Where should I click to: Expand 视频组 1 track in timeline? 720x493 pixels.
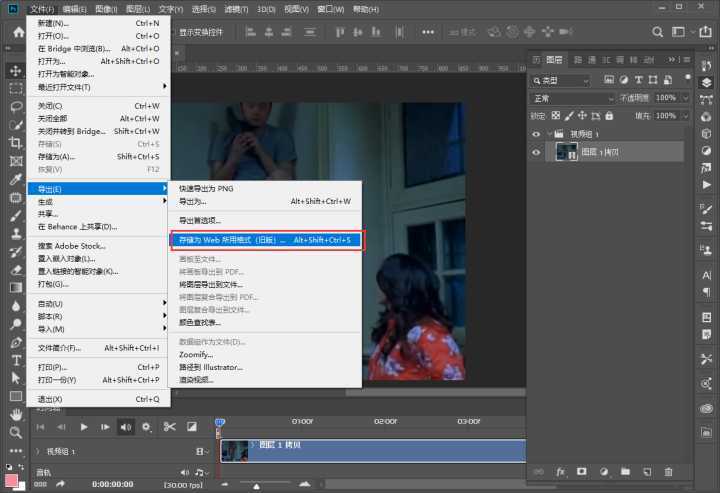pos(38,451)
